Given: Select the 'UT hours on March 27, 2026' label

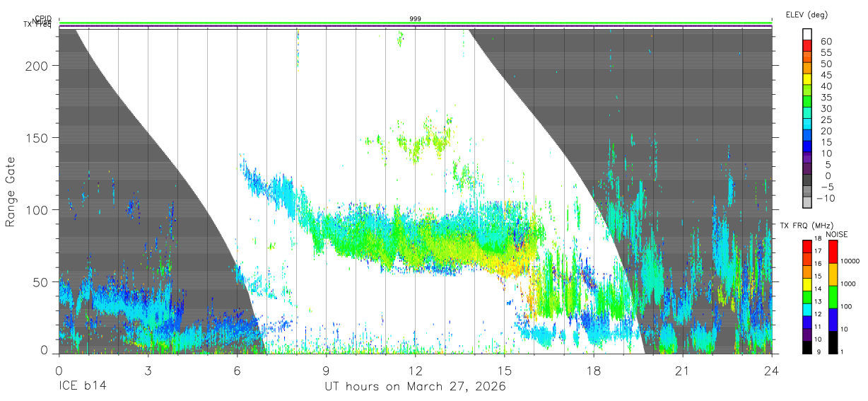Looking at the screenshot, I should tap(415, 387).
